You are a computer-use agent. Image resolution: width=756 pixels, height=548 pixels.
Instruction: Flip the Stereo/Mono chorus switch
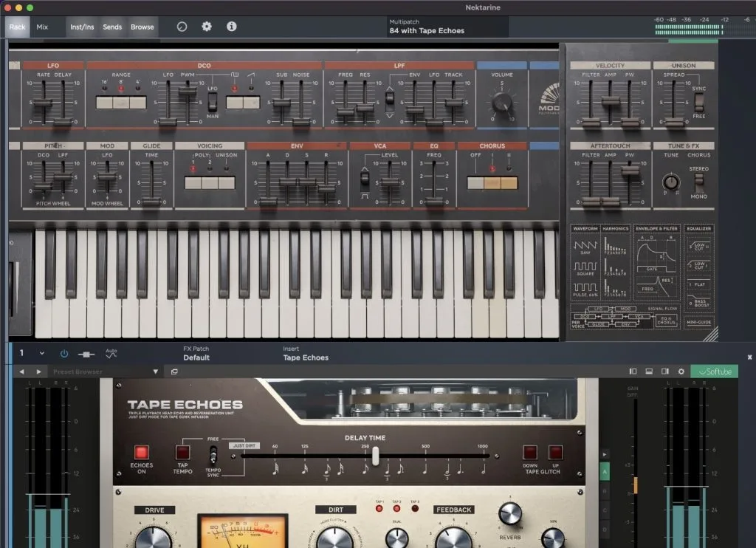point(698,182)
